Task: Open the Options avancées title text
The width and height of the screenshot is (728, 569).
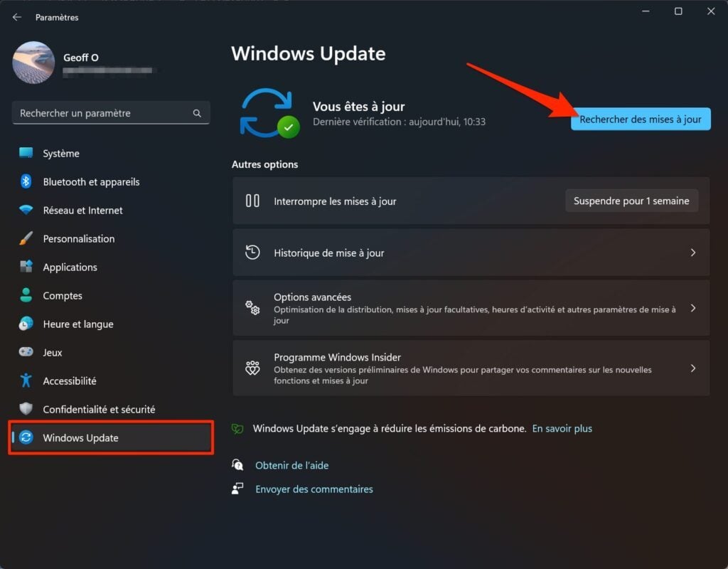Action: click(x=313, y=297)
